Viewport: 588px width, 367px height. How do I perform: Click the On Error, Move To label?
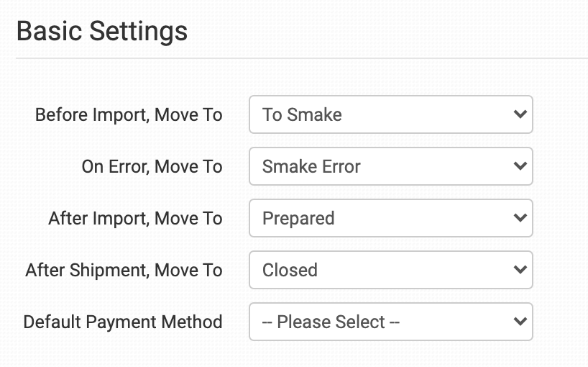(x=152, y=166)
